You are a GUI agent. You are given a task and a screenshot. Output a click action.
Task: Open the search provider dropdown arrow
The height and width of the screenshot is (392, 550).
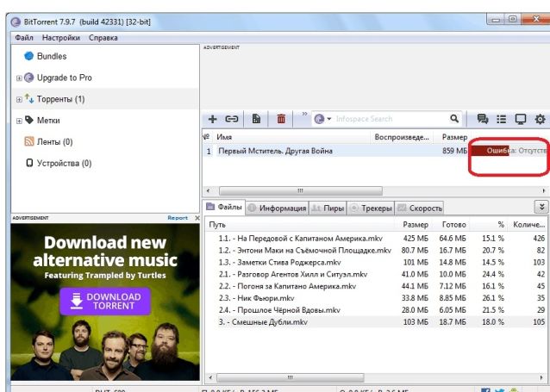329,119
